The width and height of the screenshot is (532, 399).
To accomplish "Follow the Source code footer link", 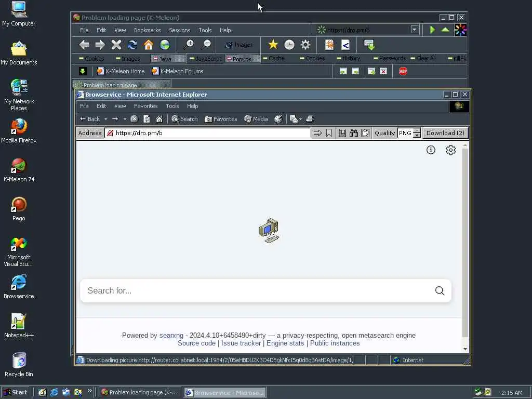I will point(196,343).
